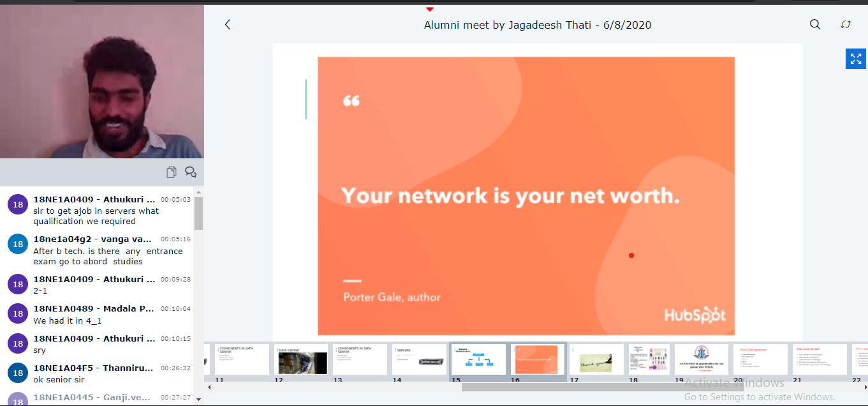Select slide 20 thumbnail
The image size is (868, 406).
pyautogui.click(x=760, y=359)
